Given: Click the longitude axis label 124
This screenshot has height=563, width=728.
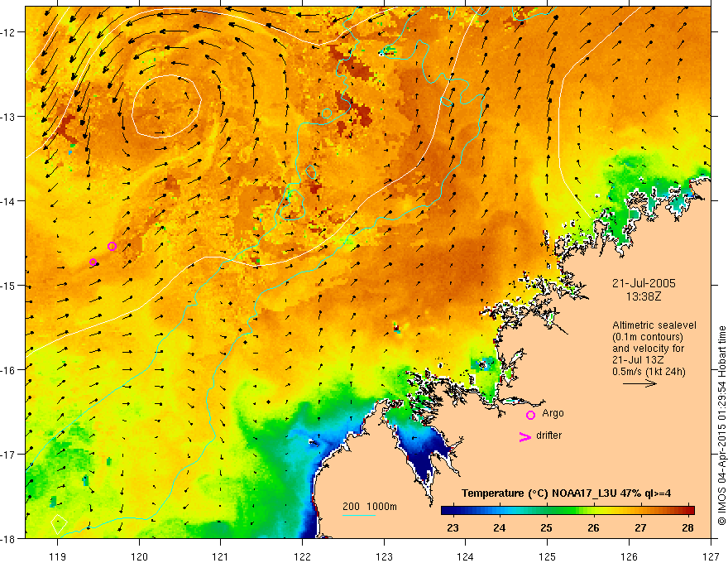Looking at the screenshot, I should pos(466,556).
